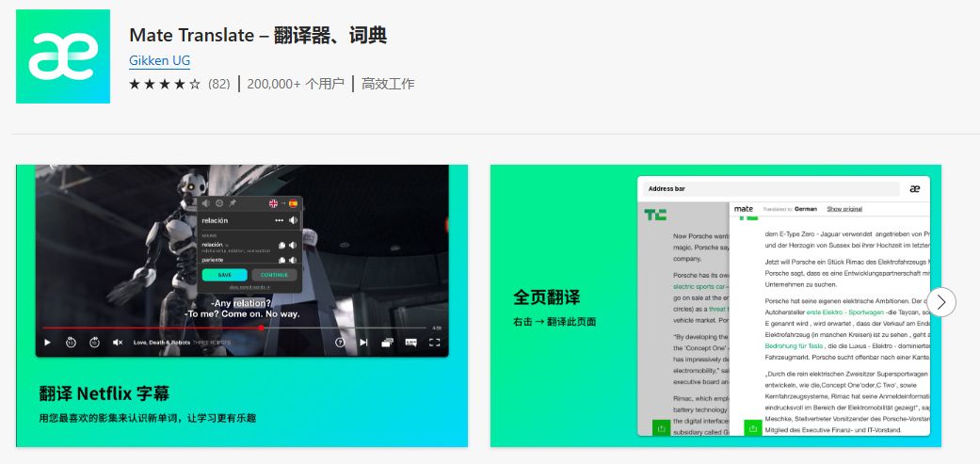Click the Love, Death & Robots title in the player

[x=163, y=343]
